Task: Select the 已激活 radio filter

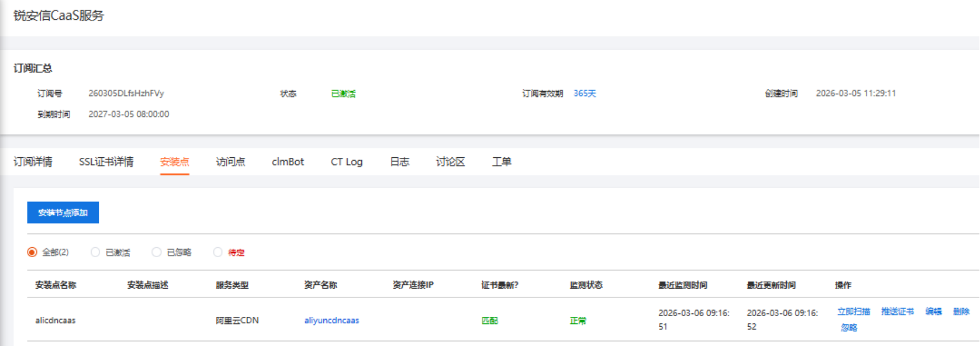Action: tap(95, 252)
